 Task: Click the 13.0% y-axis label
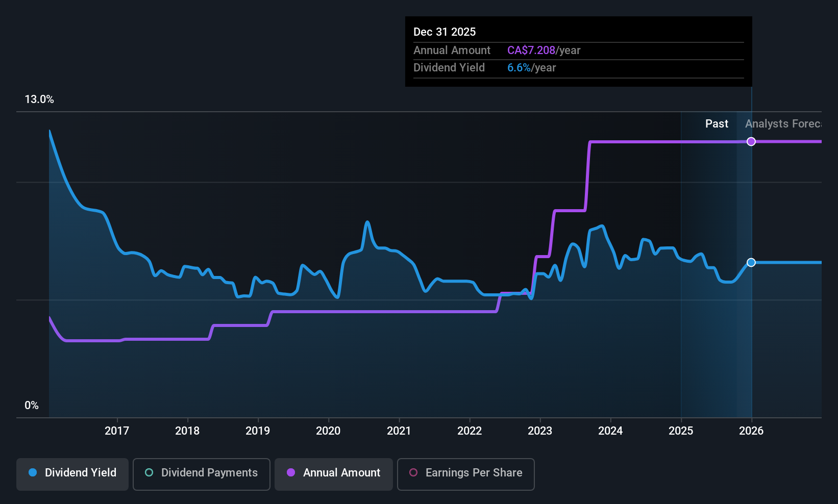(x=39, y=99)
